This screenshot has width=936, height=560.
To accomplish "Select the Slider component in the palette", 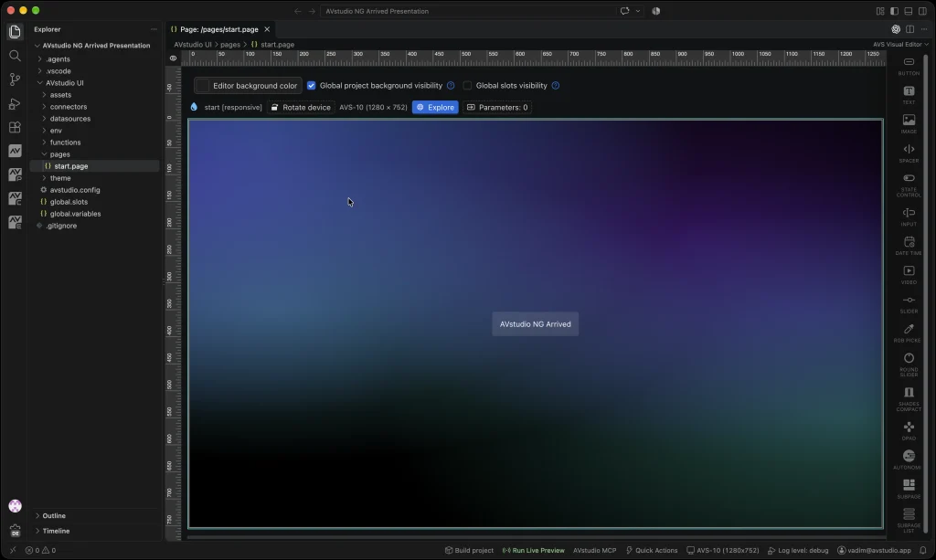I will pyautogui.click(x=909, y=304).
